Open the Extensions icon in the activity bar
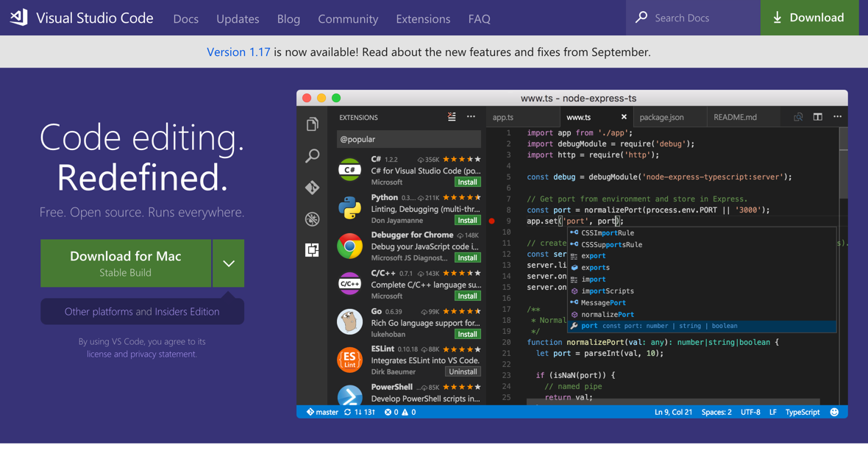Image resolution: width=868 pixels, height=456 pixels. coord(312,250)
